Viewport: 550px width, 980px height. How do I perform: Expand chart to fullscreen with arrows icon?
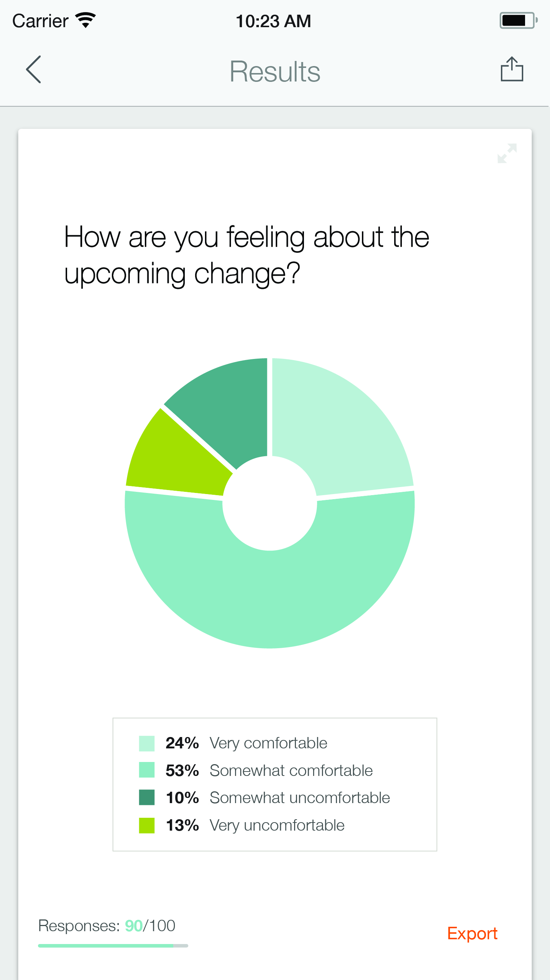pos(507,153)
